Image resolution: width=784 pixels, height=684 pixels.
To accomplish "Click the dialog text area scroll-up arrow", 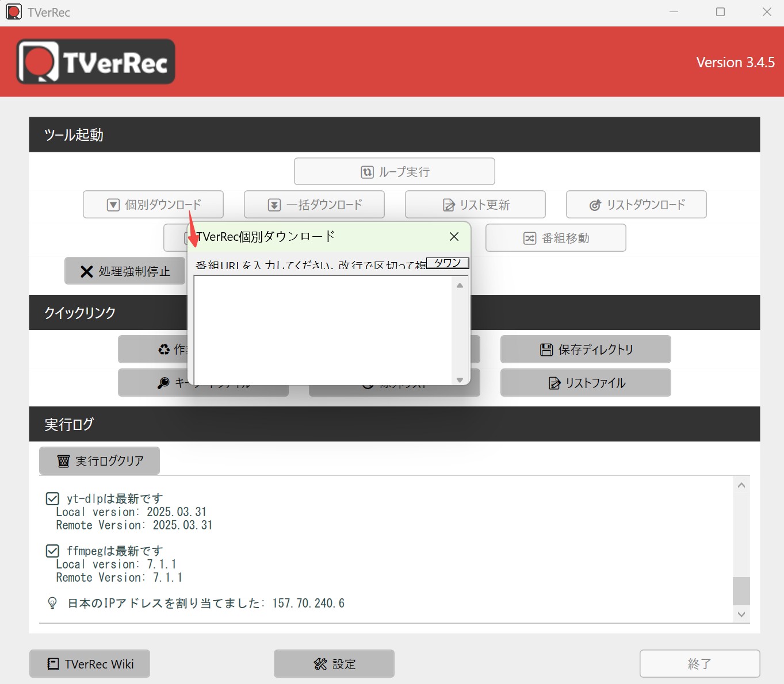I will [x=460, y=285].
